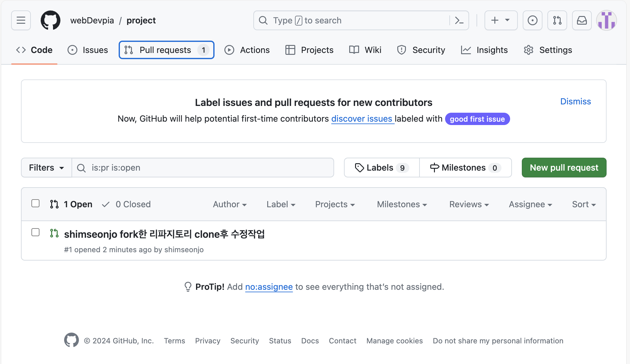The height and width of the screenshot is (364, 630).
Task: Open the GitHub home logo
Action: click(x=50, y=20)
